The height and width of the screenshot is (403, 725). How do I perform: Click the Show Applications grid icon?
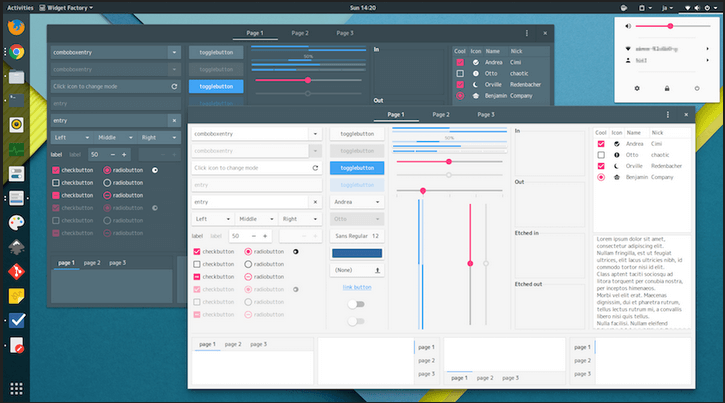tap(16, 387)
